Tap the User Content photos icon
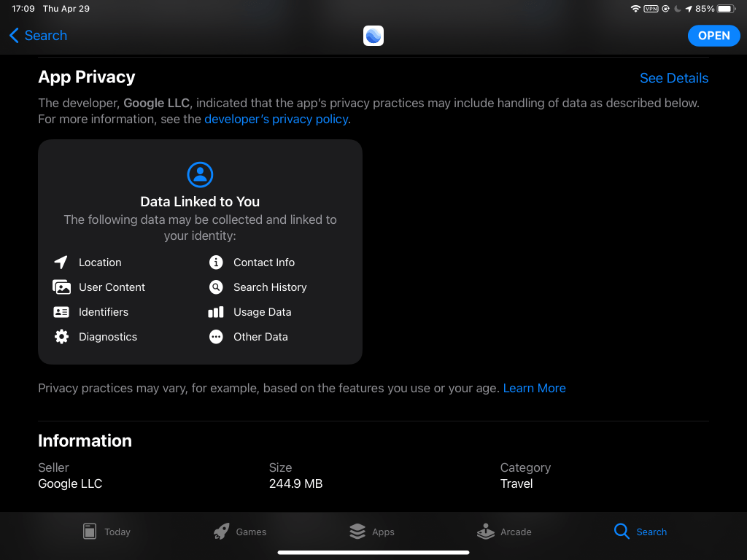The width and height of the screenshot is (747, 560). [x=61, y=287]
